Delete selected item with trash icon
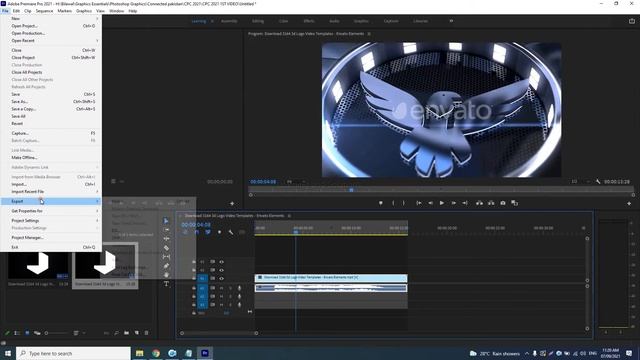Screen dimensions: 640x360 (x=147, y=333)
